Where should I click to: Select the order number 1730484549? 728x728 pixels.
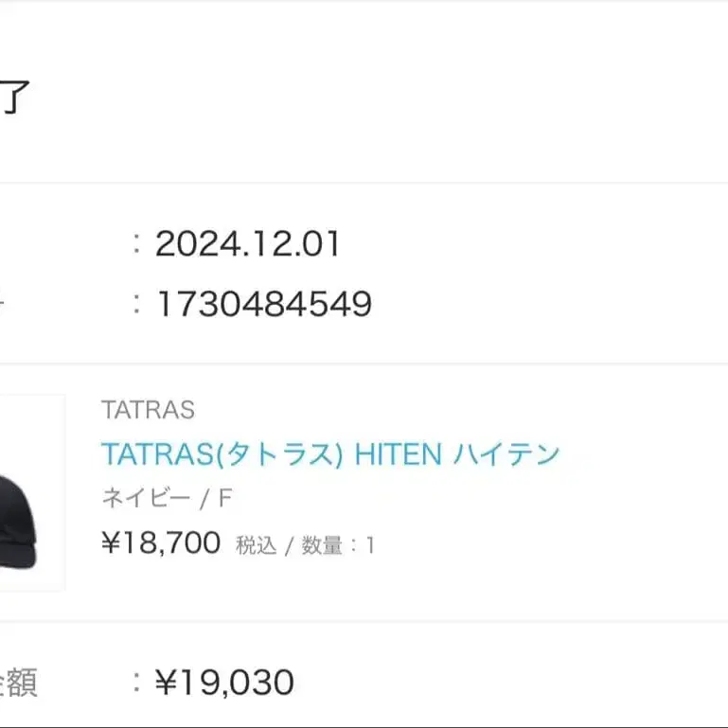tap(263, 304)
